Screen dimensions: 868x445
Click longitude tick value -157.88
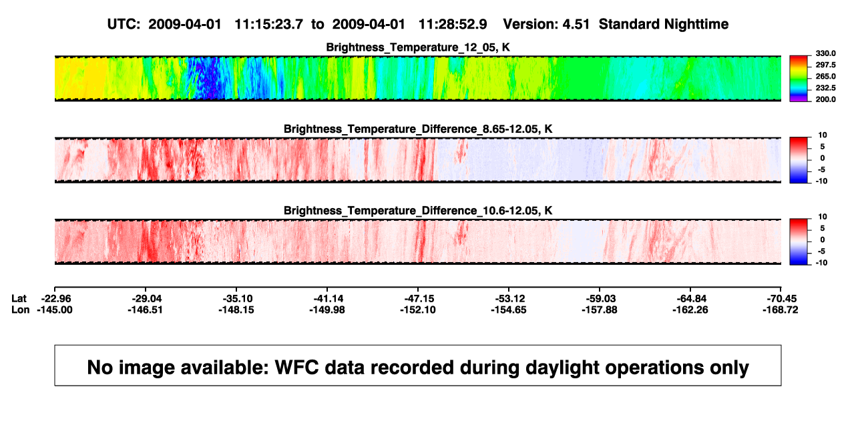[600, 310]
